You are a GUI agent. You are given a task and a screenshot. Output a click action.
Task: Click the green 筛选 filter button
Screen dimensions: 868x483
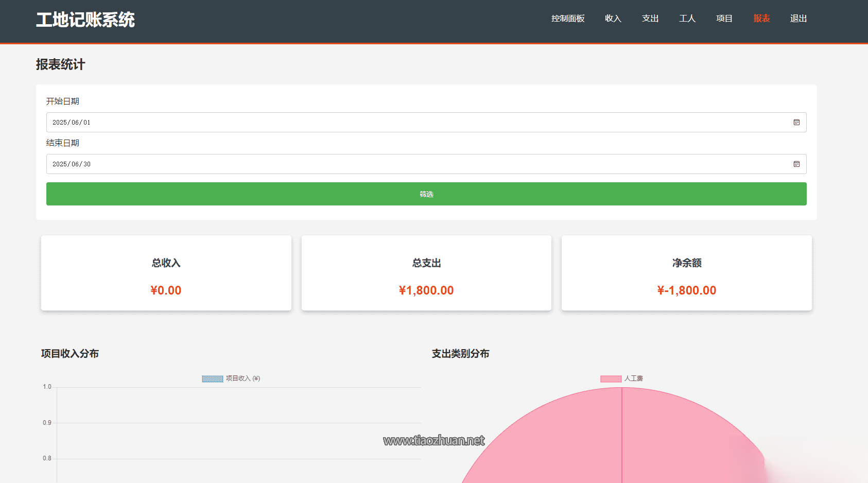click(x=426, y=194)
